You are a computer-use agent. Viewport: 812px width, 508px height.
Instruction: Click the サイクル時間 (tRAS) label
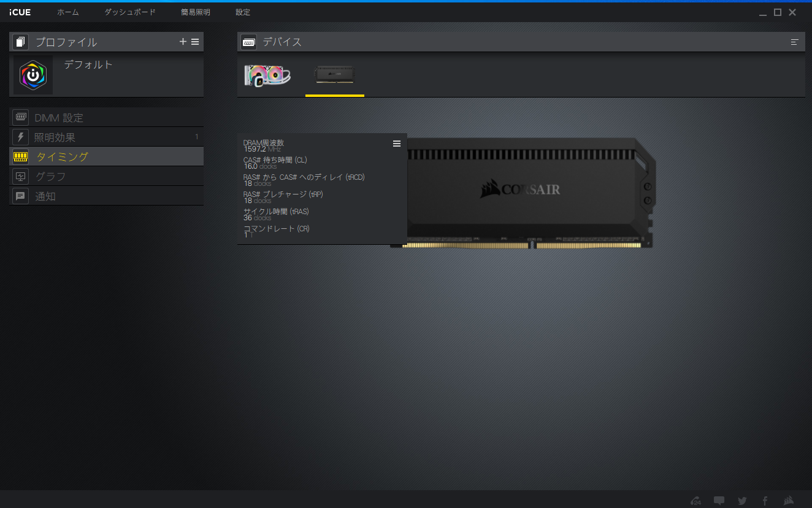[x=276, y=212]
